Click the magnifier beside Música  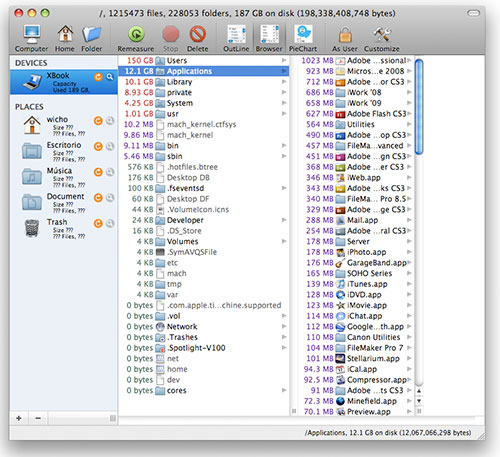point(110,172)
